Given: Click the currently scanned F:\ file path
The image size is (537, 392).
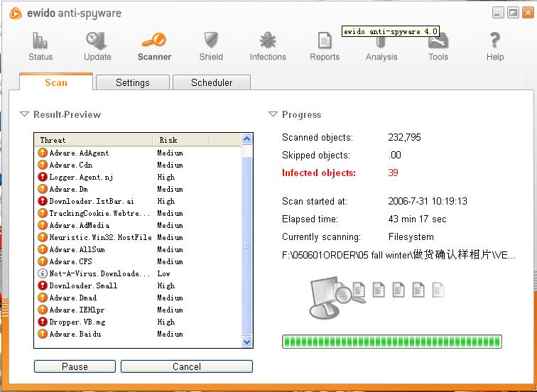Looking at the screenshot, I should click(x=399, y=255).
